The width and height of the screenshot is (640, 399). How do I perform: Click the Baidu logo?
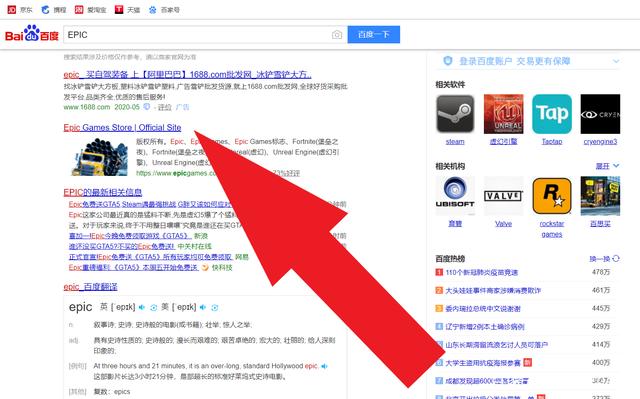pyautogui.click(x=32, y=34)
